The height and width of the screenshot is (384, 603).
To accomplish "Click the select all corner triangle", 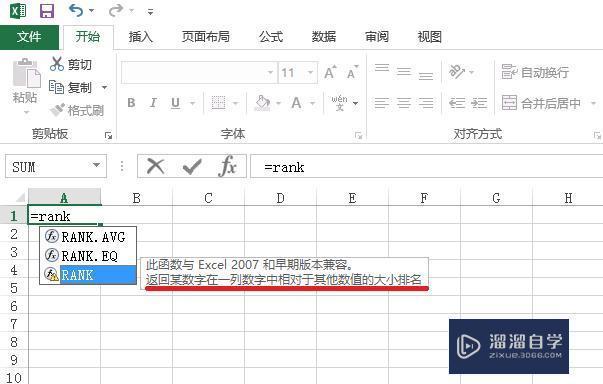I will (x=20, y=198).
